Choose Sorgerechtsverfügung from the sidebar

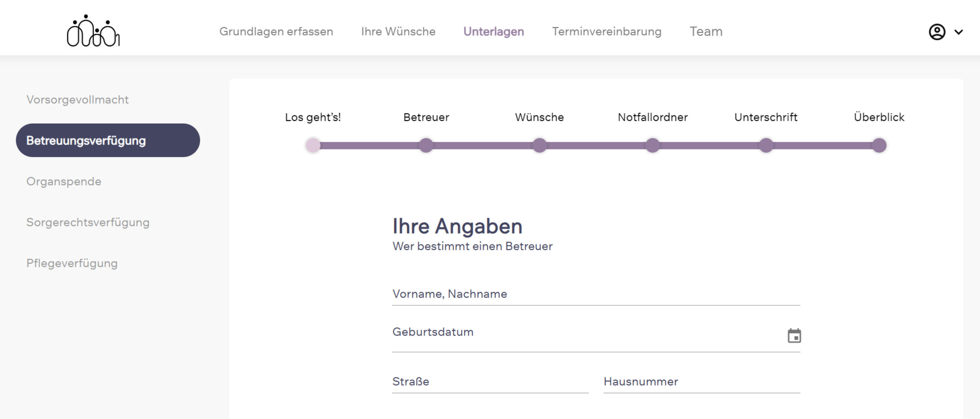[88, 222]
